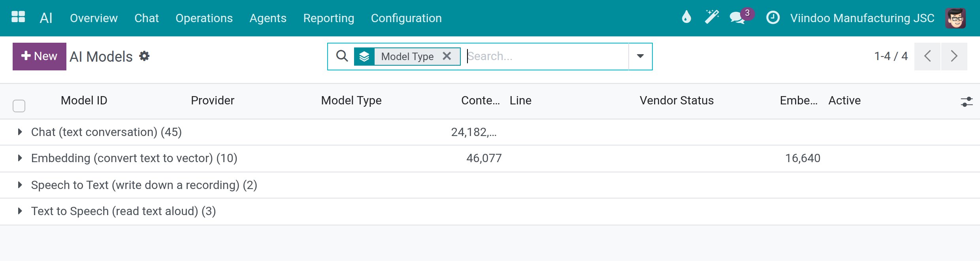The image size is (980, 261).
Task: Open the Overview menu
Action: click(x=94, y=18)
